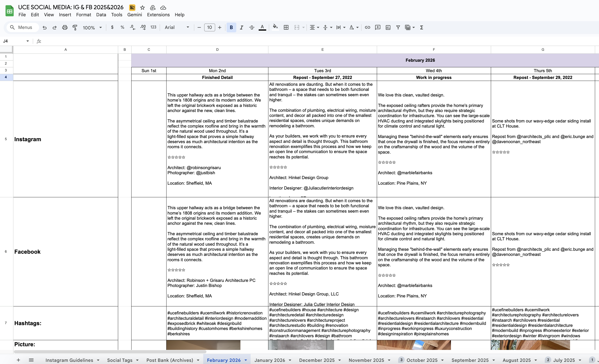Create a filter with funnel icon
The image size is (599, 364).
[398, 27]
